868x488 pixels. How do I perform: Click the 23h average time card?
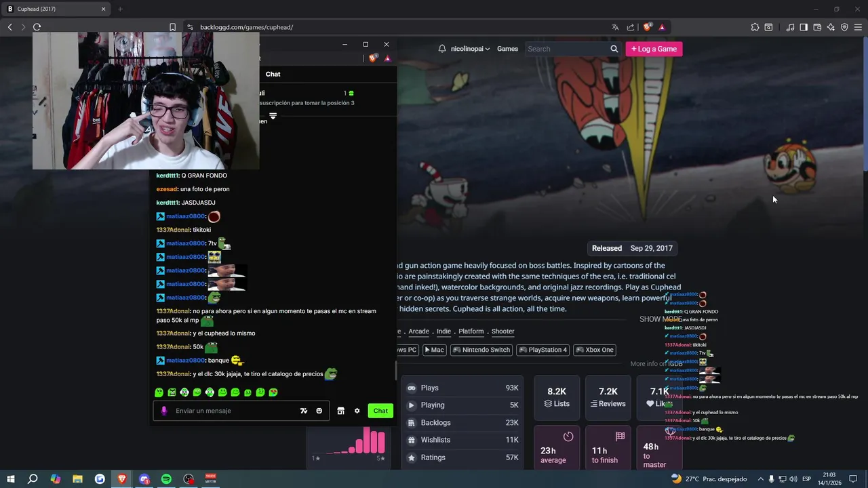(x=557, y=447)
